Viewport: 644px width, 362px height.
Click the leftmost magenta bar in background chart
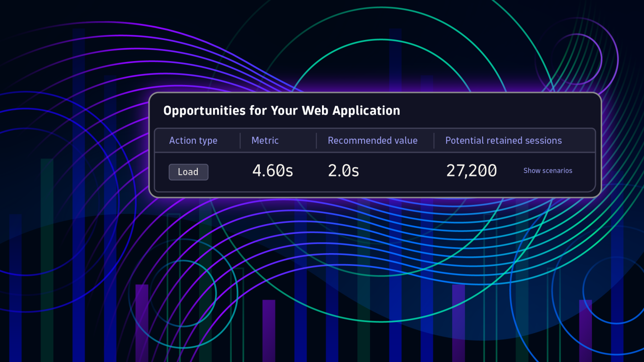point(142,322)
